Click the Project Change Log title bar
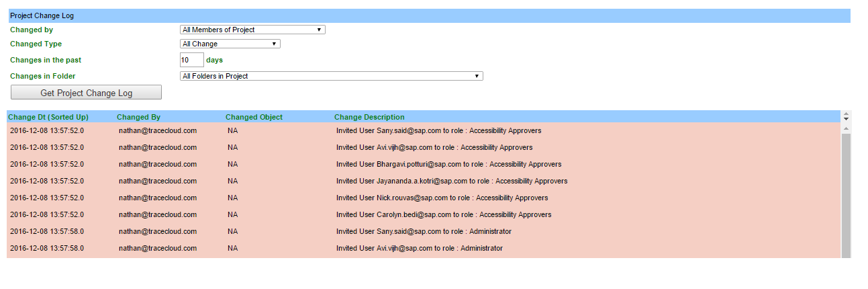The image size is (868, 289). [428, 15]
